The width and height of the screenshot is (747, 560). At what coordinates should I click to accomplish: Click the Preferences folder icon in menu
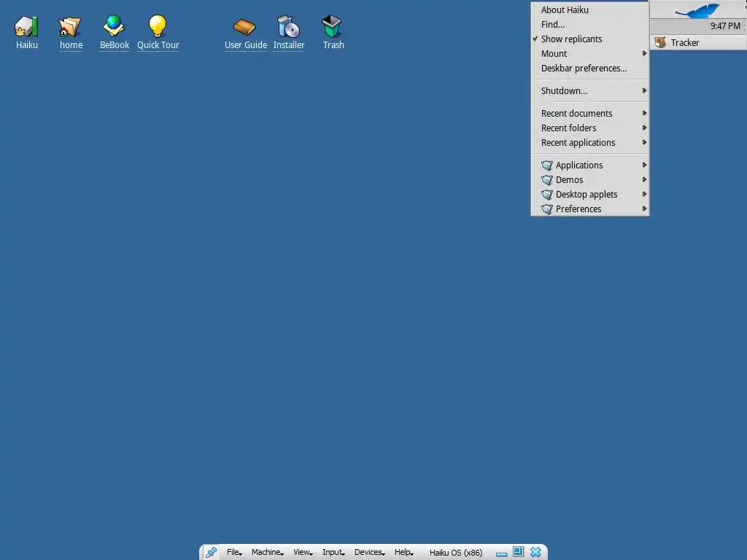click(547, 209)
